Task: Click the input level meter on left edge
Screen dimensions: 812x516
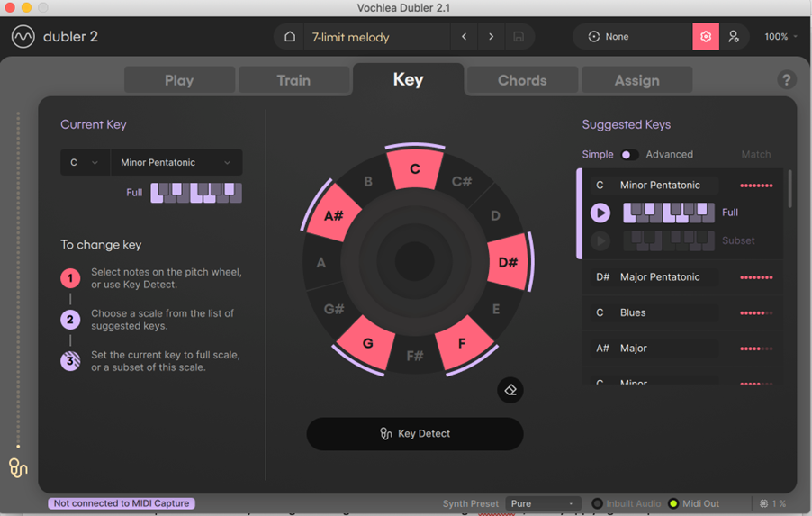Action: pyautogui.click(x=18, y=280)
